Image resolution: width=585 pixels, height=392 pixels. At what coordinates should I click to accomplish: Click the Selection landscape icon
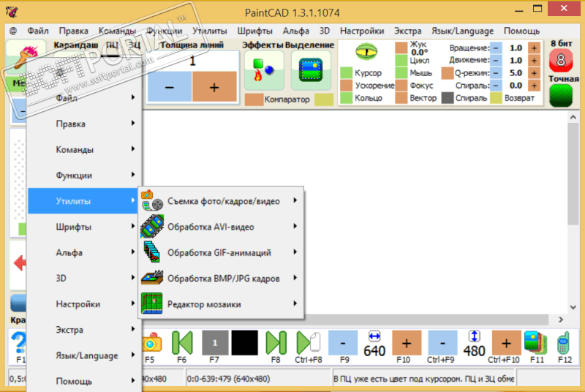pos(311,70)
